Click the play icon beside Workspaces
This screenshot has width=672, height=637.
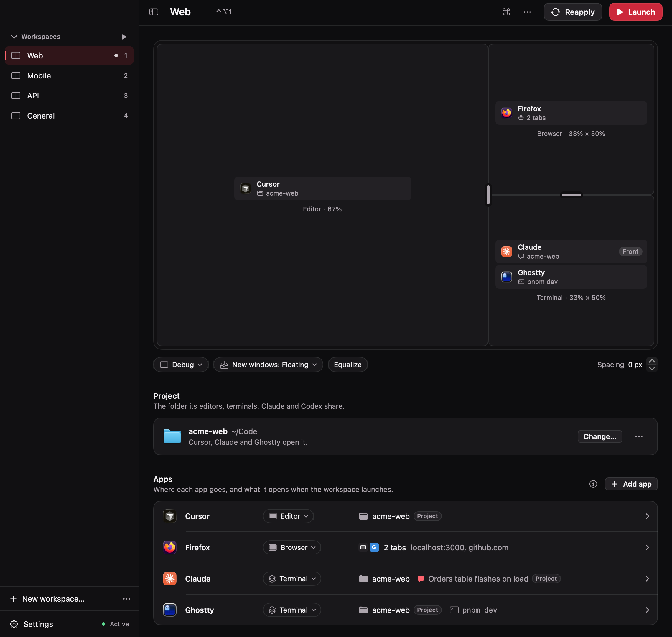pyautogui.click(x=124, y=37)
